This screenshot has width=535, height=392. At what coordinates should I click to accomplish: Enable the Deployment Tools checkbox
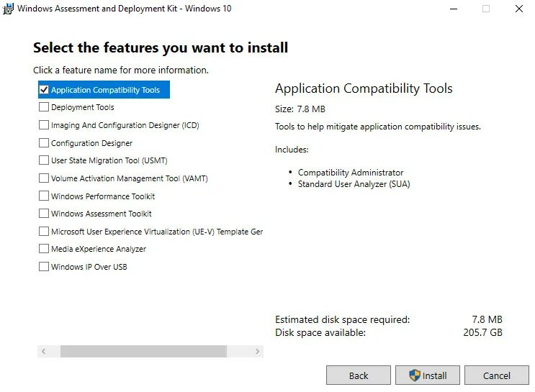click(44, 107)
